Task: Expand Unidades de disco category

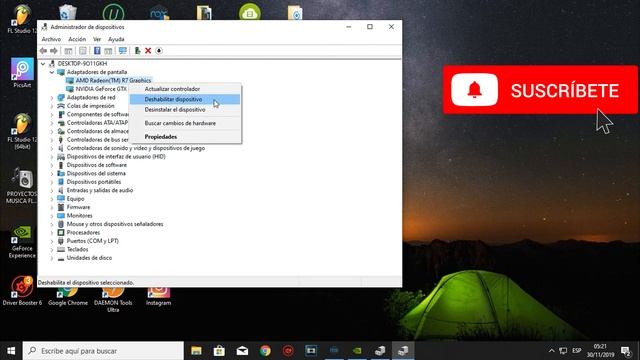Action: [x=52, y=258]
